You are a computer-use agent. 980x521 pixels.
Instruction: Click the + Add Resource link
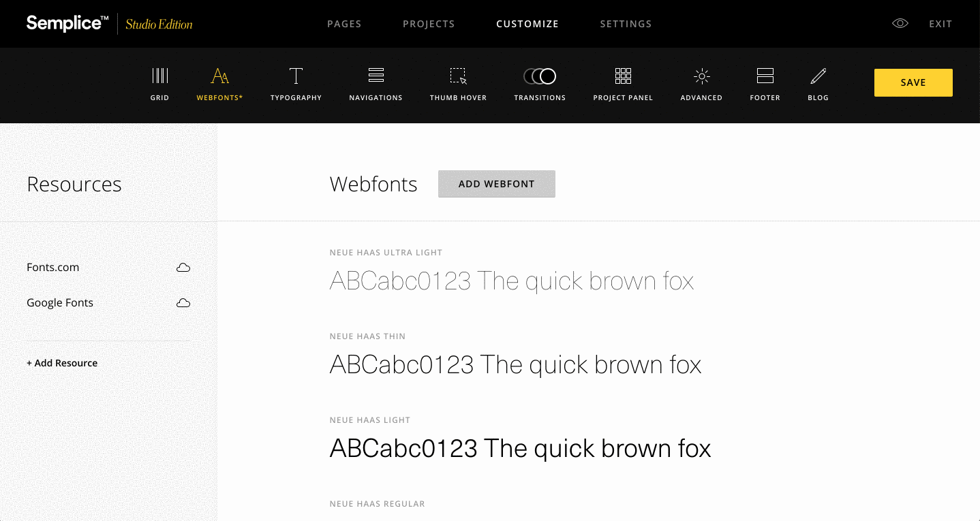(62, 363)
